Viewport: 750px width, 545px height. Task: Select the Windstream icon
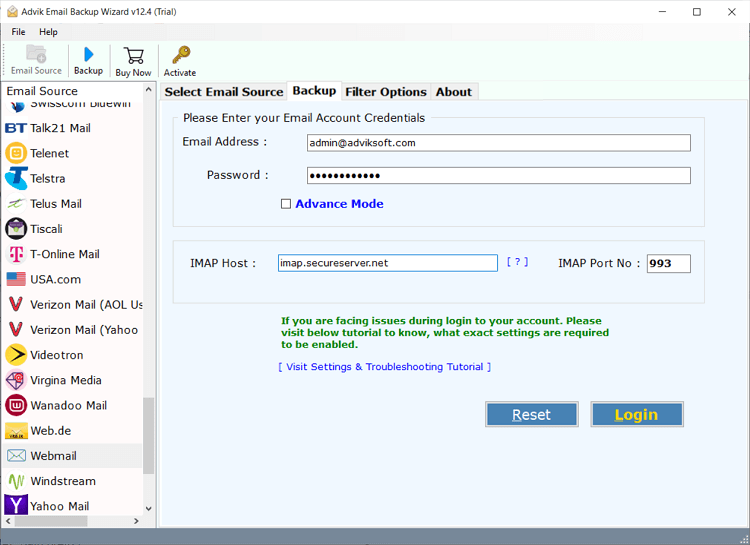pos(16,481)
